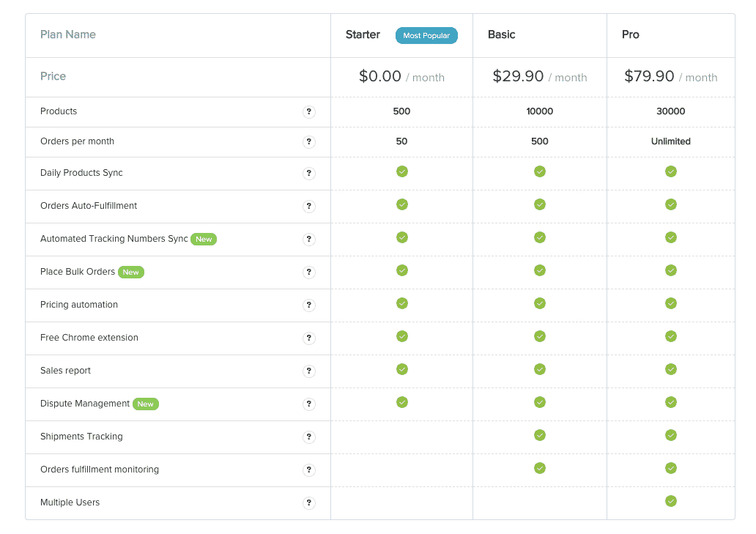Viewport: 756px width, 534px height.
Task: Click the New badge beside Place Bulk Orders
Action: (131, 272)
